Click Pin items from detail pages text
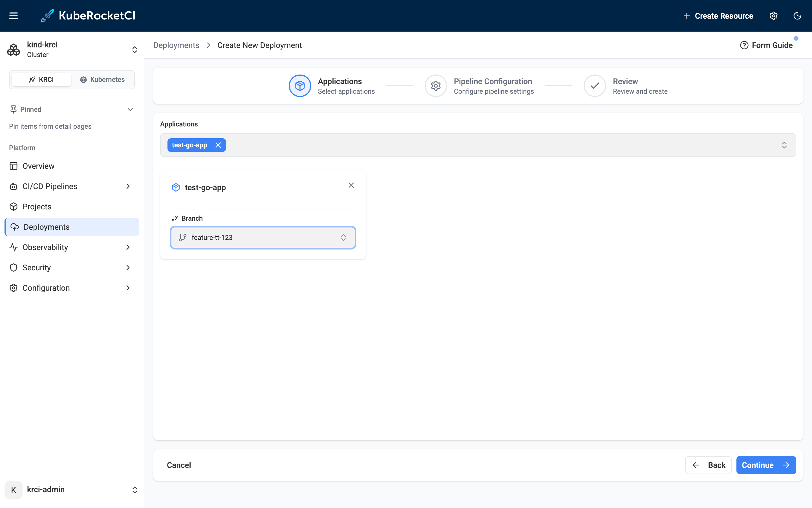The image size is (812, 508). [50, 126]
